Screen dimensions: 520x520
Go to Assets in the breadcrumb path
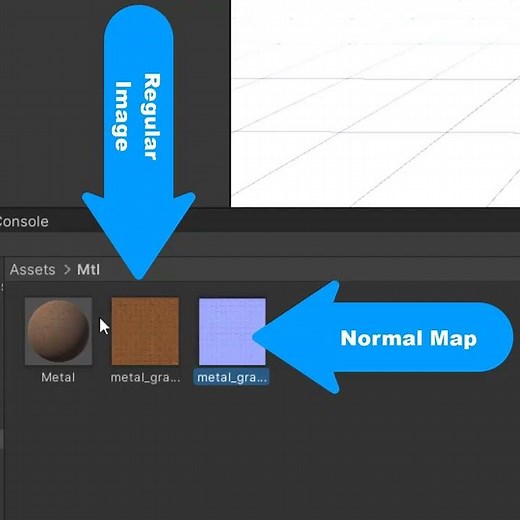tap(33, 269)
